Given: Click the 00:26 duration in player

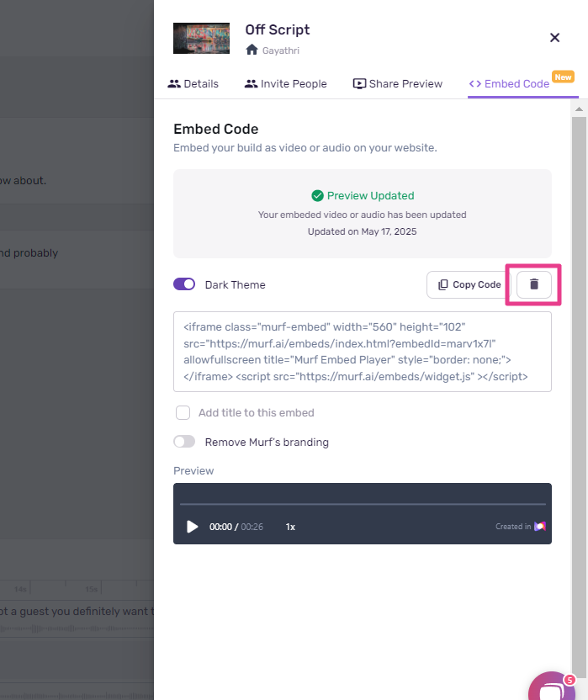Looking at the screenshot, I should click(252, 527).
